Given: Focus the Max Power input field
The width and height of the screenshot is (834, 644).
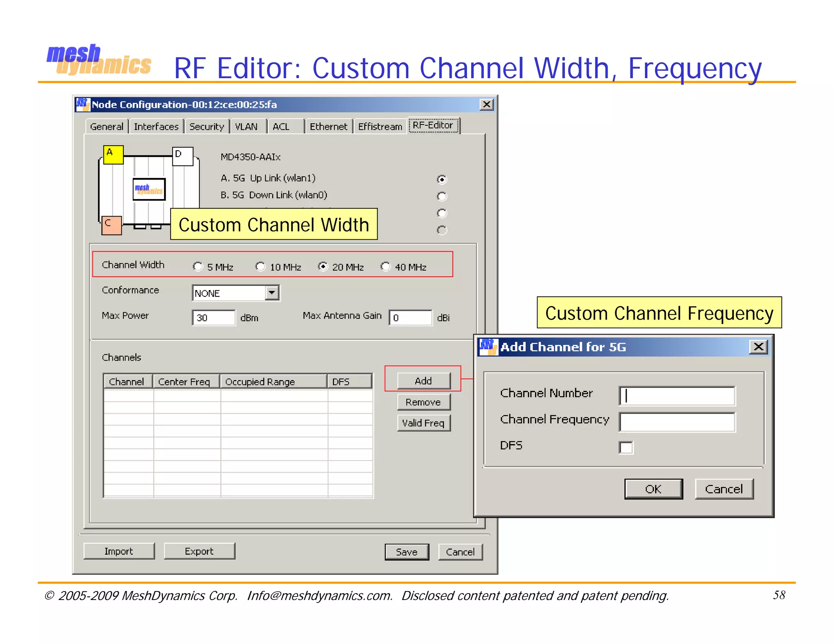Looking at the screenshot, I should pos(214,318).
